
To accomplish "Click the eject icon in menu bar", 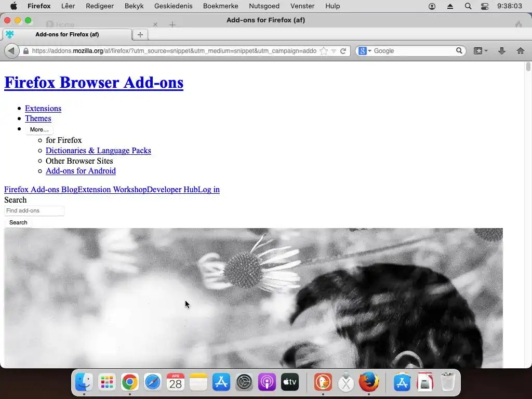I will coord(450,6).
